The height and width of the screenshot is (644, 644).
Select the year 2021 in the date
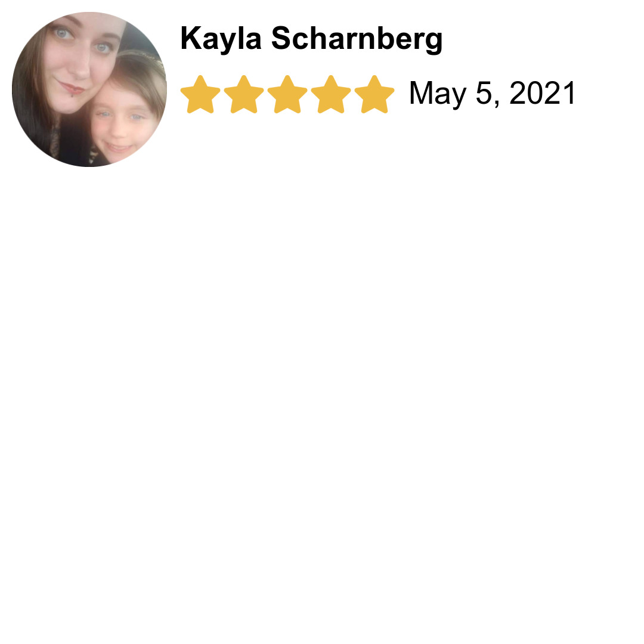pyautogui.click(x=543, y=93)
